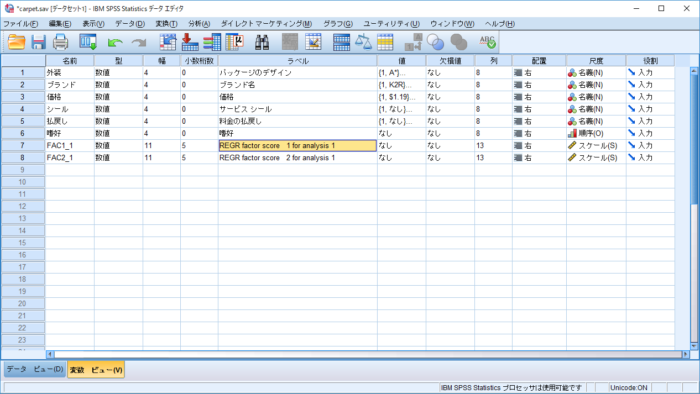This screenshot has height=394, width=700.
Task: Open the 入力 role cell for ブランド
Action: tap(650, 84)
